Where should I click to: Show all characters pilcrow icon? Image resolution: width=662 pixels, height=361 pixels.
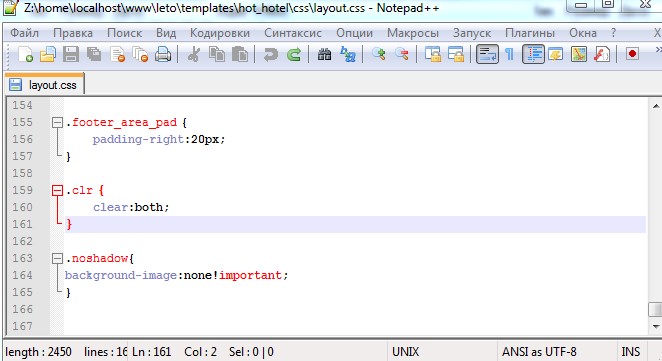coord(510,54)
